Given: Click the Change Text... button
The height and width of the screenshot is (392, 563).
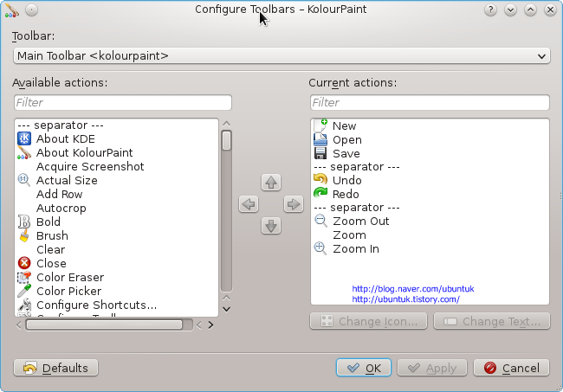Looking at the screenshot, I should point(492,321).
